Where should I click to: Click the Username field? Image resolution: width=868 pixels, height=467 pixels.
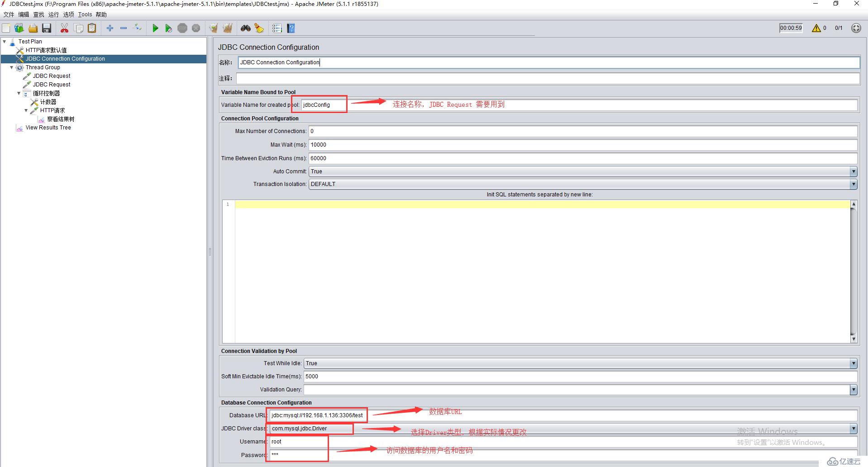563,442
